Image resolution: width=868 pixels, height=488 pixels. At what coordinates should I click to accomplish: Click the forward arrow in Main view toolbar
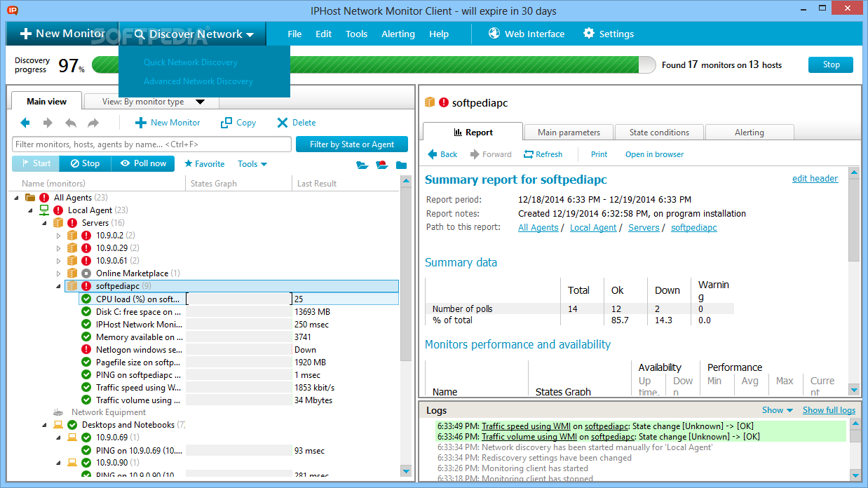(48, 123)
